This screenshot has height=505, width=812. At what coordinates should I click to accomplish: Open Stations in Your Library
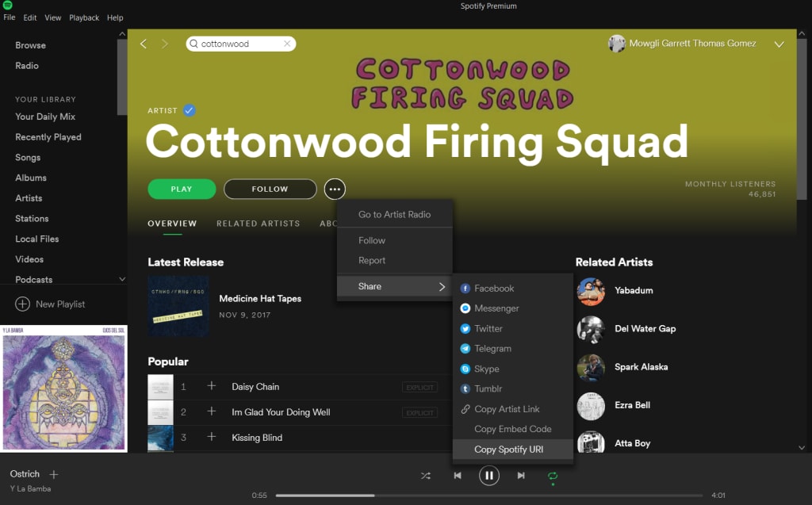click(32, 219)
